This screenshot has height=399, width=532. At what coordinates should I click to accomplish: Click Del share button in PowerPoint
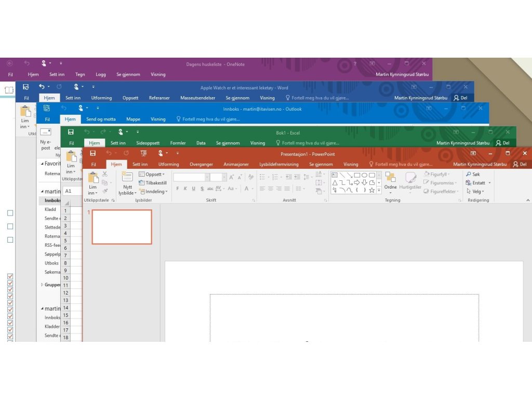[x=520, y=164]
